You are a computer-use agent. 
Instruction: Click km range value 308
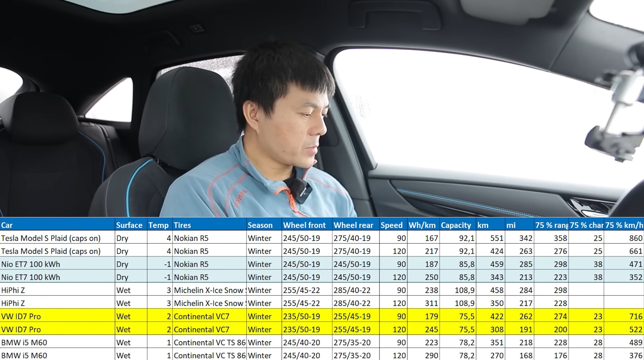497,329
